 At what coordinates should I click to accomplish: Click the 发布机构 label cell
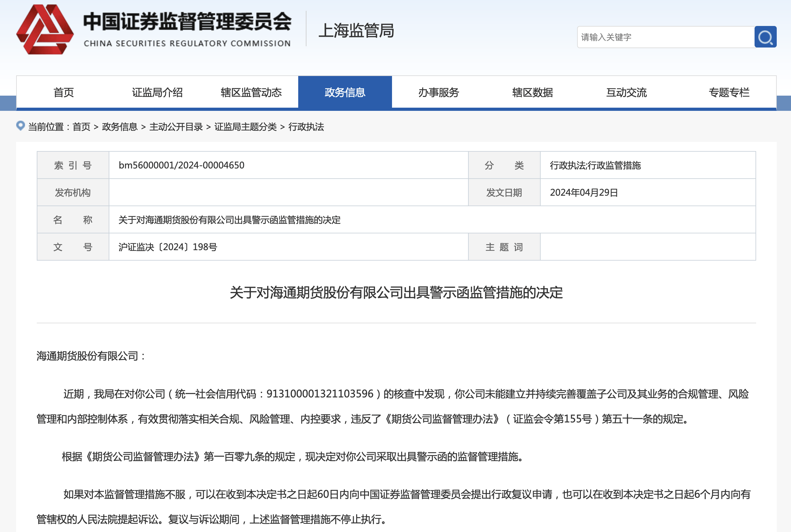pyautogui.click(x=73, y=193)
